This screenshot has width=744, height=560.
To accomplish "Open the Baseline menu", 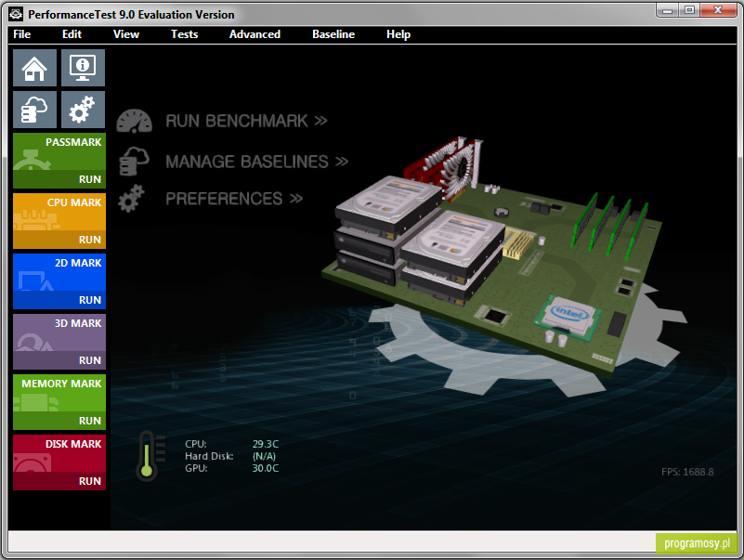I will [x=333, y=34].
